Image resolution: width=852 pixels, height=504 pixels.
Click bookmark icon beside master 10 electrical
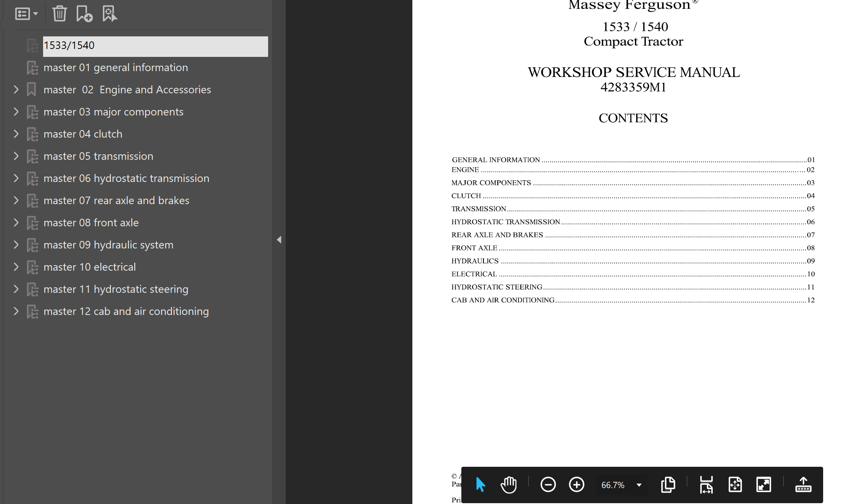(x=32, y=267)
